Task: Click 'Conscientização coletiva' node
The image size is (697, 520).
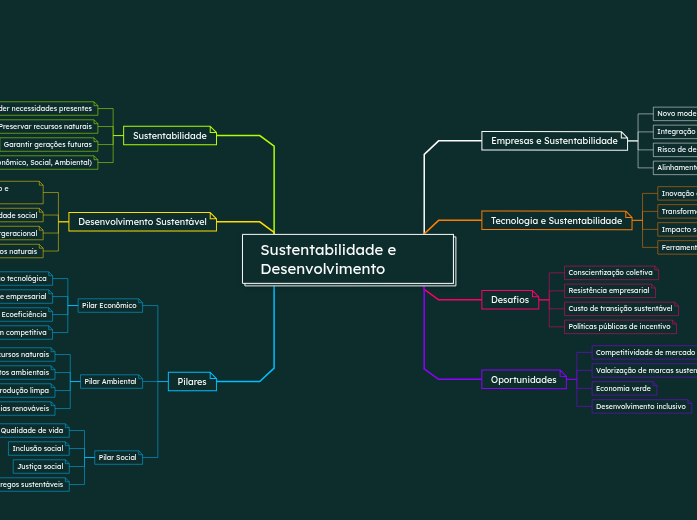Action: coord(611,273)
